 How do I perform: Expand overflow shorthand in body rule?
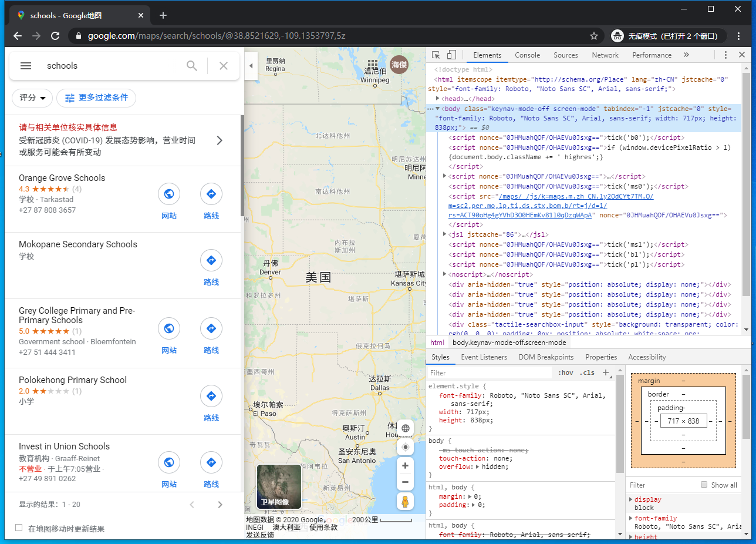click(477, 467)
